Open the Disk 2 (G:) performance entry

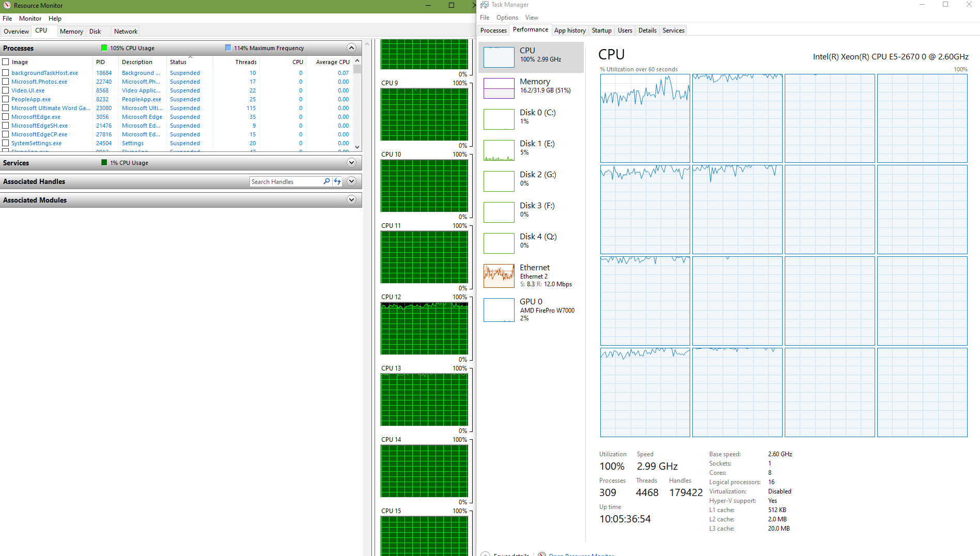[x=531, y=181]
